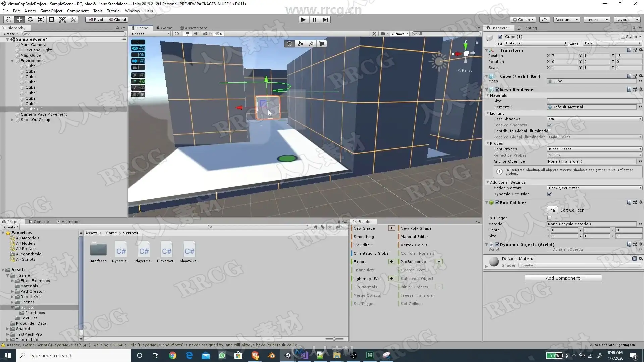
Task: Click the Add Component button
Action: (x=563, y=278)
